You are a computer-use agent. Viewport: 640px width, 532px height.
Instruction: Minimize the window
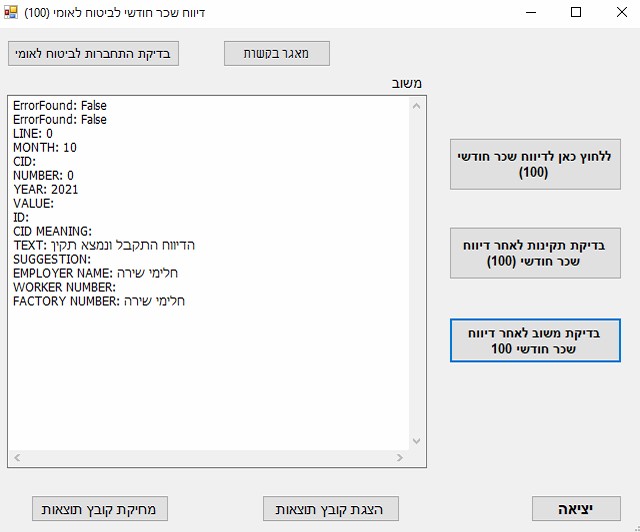coord(531,12)
